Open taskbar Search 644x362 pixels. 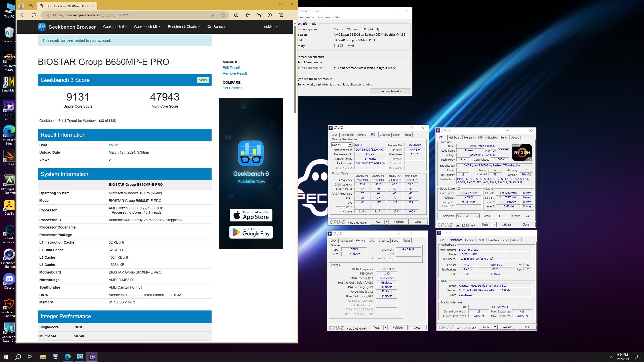(x=18, y=357)
